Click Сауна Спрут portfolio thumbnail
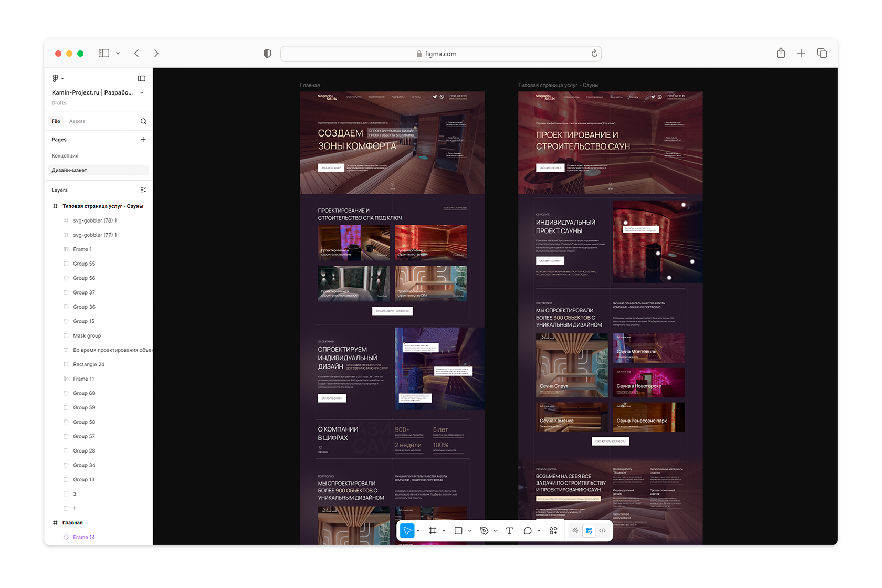The height and width of the screenshot is (588, 882). click(572, 365)
